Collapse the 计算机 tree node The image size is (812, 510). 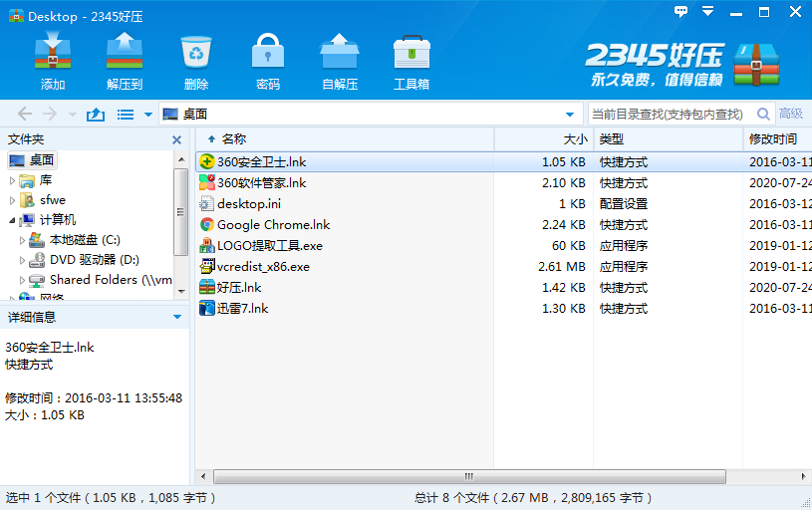coord(12,220)
